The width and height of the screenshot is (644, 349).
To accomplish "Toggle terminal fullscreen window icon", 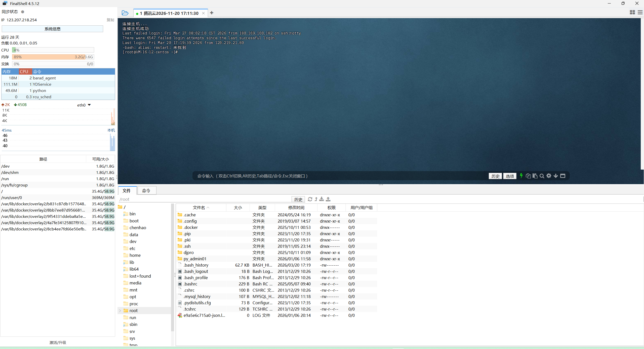I will coord(563,176).
